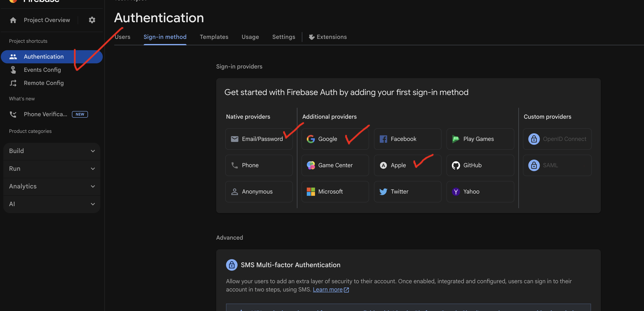Click the Remote Config sidebar icon
The image size is (644, 311).
(13, 83)
